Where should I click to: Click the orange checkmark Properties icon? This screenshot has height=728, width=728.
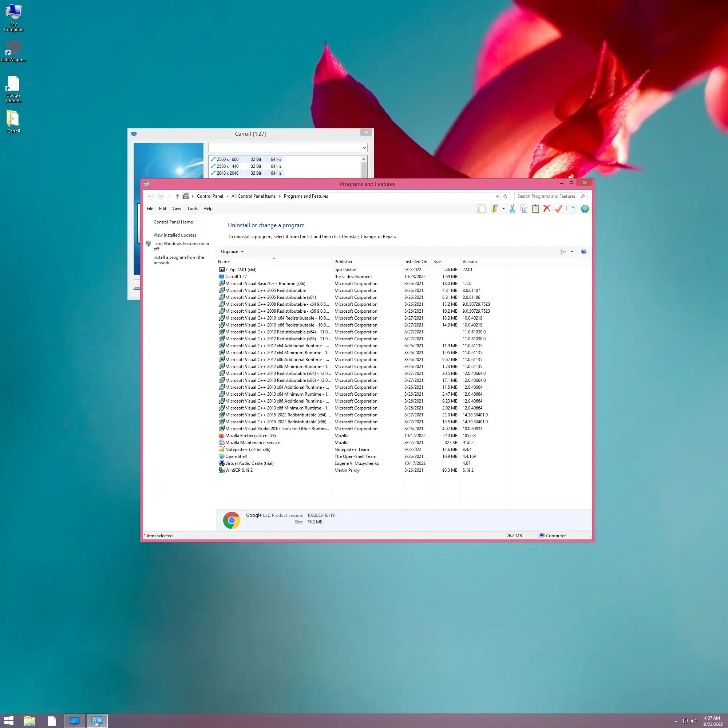coord(558,209)
